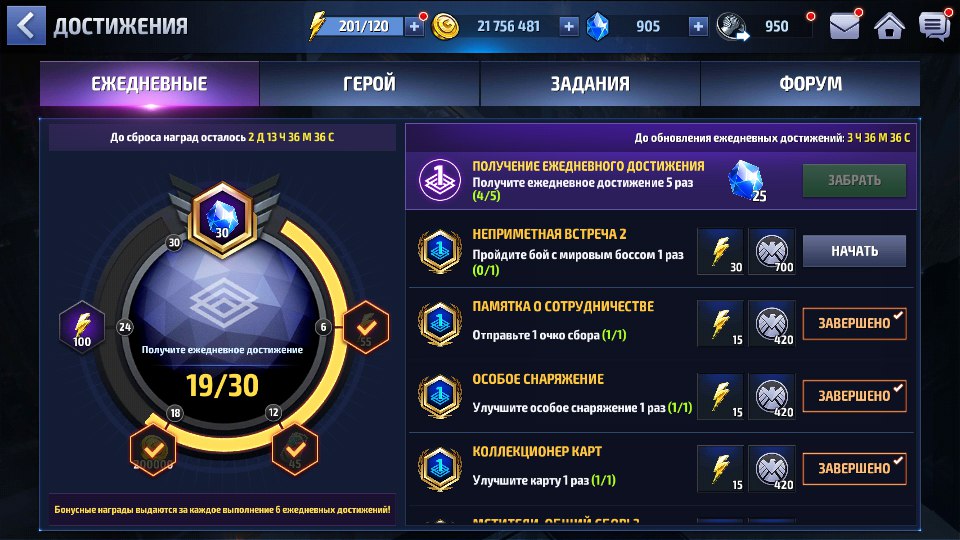960x540 pixels.
Task: Click the ЗАБРАТЬ reward button
Action: click(854, 180)
